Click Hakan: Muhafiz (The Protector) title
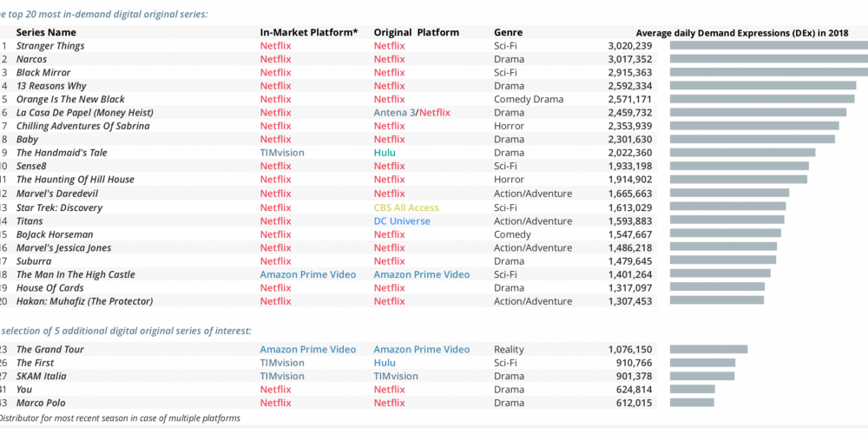The image size is (868, 434). 85,302
